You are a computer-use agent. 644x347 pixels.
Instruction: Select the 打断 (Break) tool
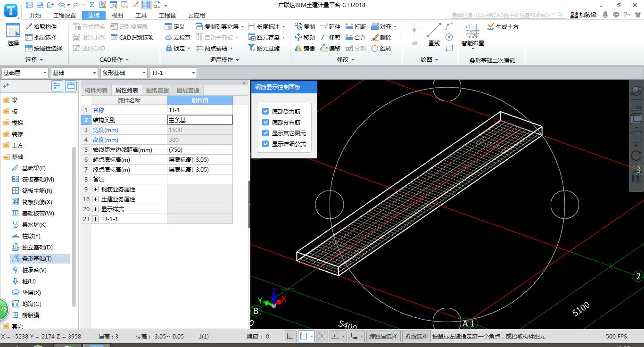(355, 27)
